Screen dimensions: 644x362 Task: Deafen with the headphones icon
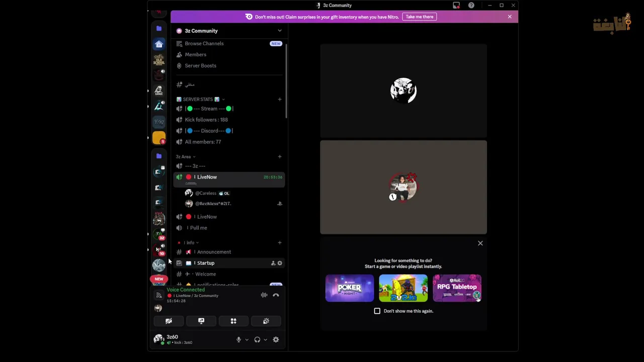coord(257,340)
